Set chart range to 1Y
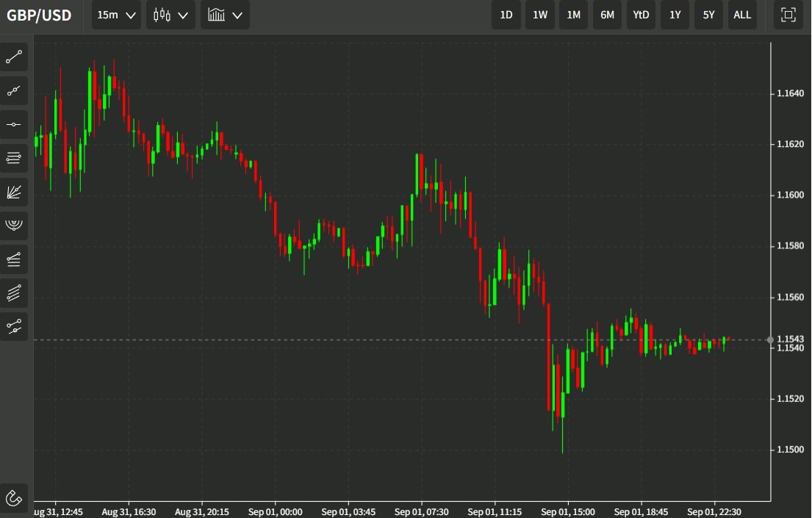The height and width of the screenshot is (518, 812). point(675,15)
